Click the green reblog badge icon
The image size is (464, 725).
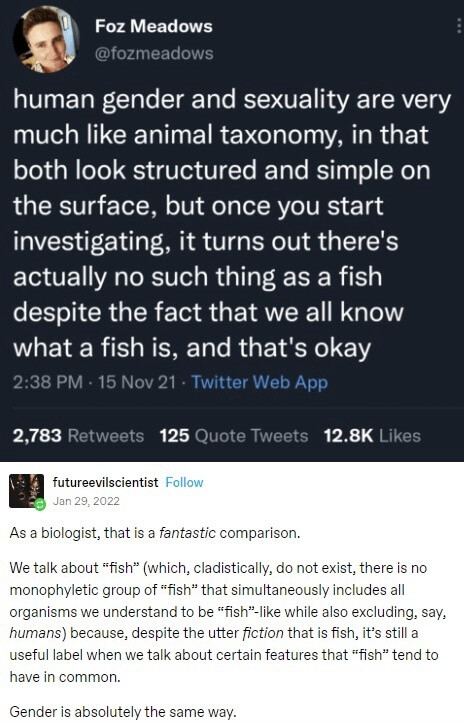[40, 504]
